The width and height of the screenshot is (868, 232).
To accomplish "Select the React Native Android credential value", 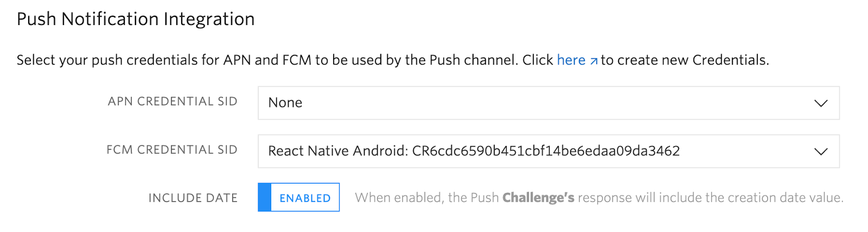I will click(474, 151).
